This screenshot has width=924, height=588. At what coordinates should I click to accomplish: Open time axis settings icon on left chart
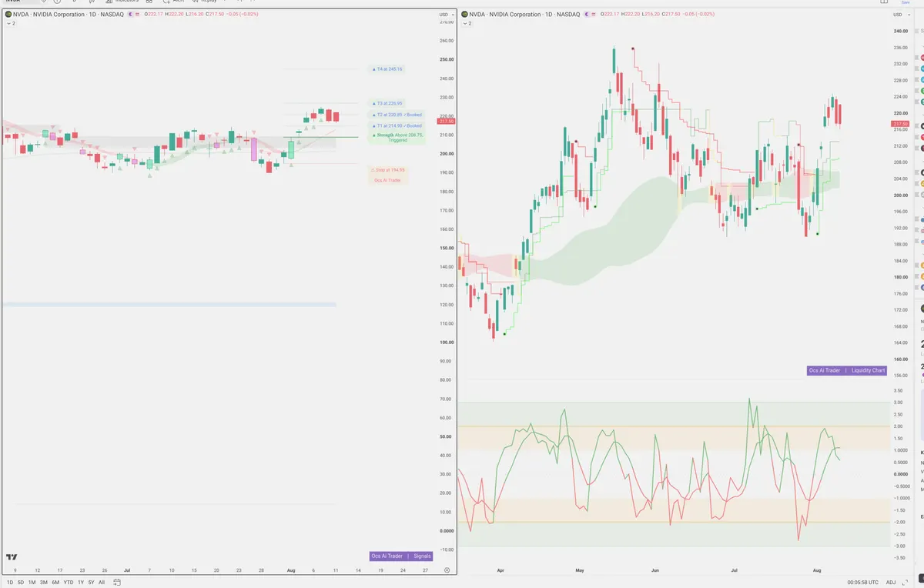pos(447,570)
